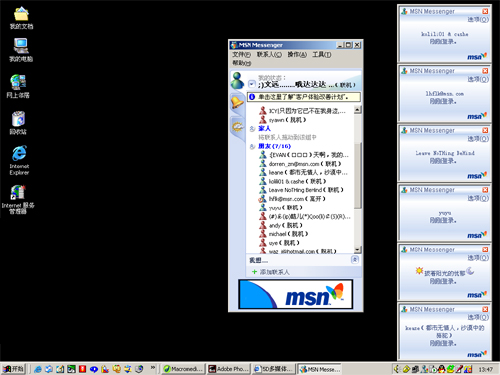Open the leane sign-in toast message
The image size is (500, 375).
pyautogui.click(x=444, y=335)
